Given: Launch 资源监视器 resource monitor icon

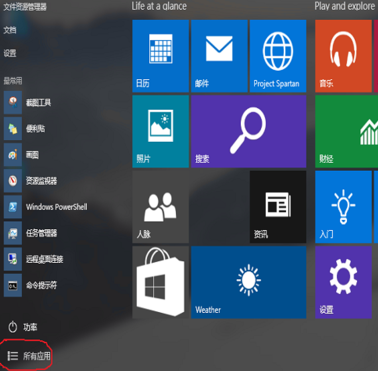Looking at the screenshot, I should 13,181.
